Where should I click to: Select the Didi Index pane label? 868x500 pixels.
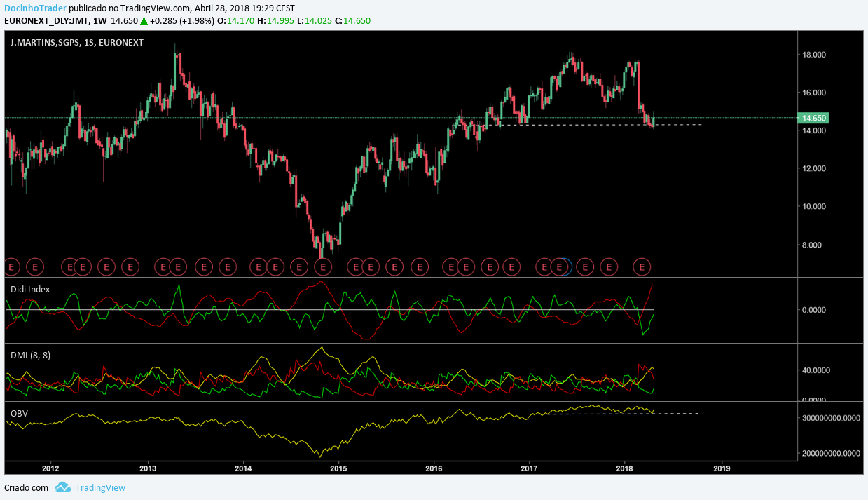30,289
